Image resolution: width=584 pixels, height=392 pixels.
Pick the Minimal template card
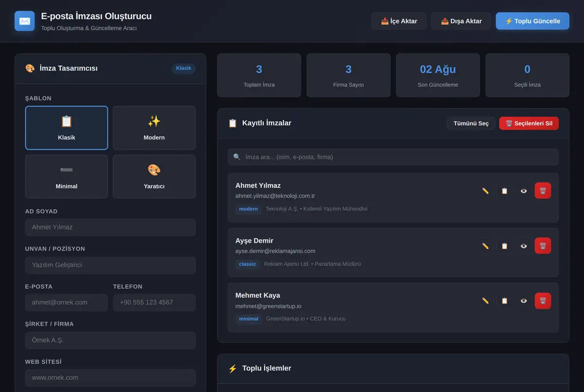click(67, 177)
